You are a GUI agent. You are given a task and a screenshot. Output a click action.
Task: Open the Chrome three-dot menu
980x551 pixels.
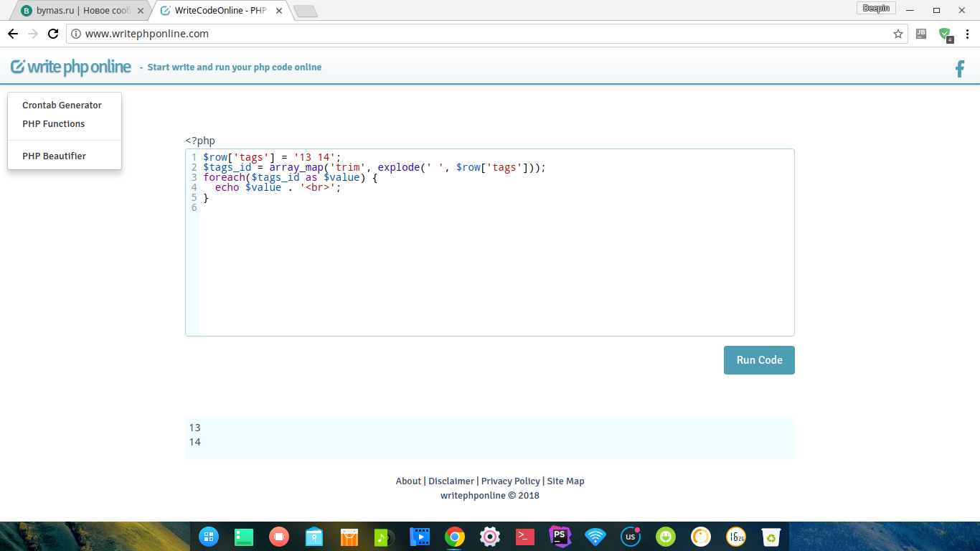click(967, 34)
